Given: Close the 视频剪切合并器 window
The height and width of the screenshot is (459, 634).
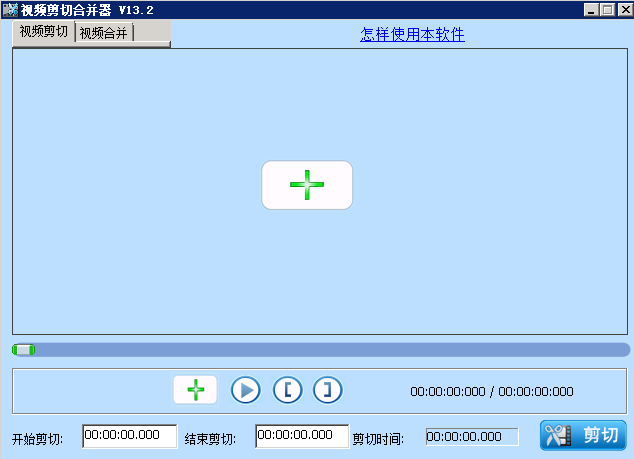Looking at the screenshot, I should (x=624, y=9).
